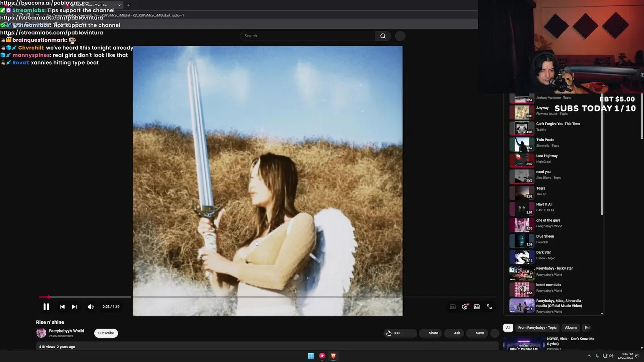Viewport: 644px width, 362px height.
Task: Play Can't Forgive You This Time
Action: tap(554, 128)
